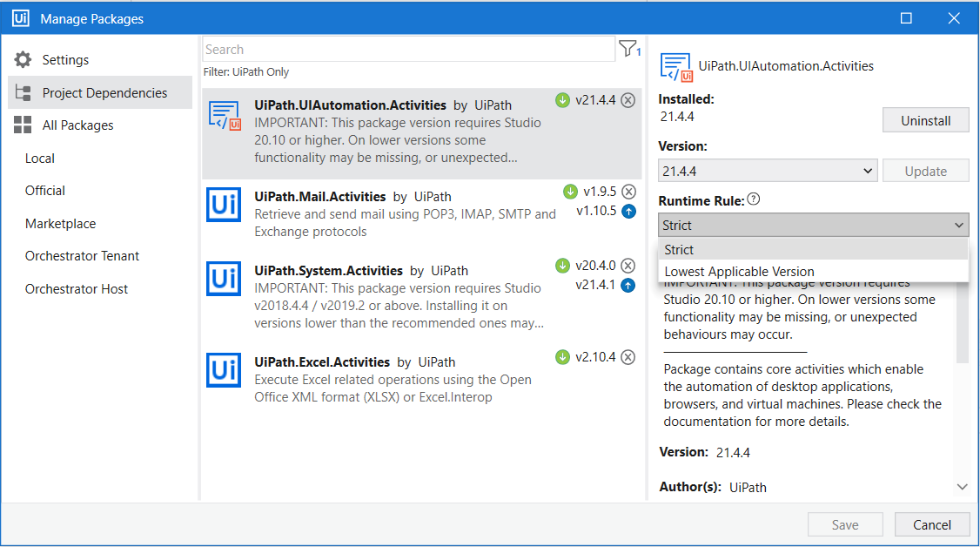This screenshot has width=980, height=547.
Task: Open the Orchestrator Tenant feed
Action: 80,255
